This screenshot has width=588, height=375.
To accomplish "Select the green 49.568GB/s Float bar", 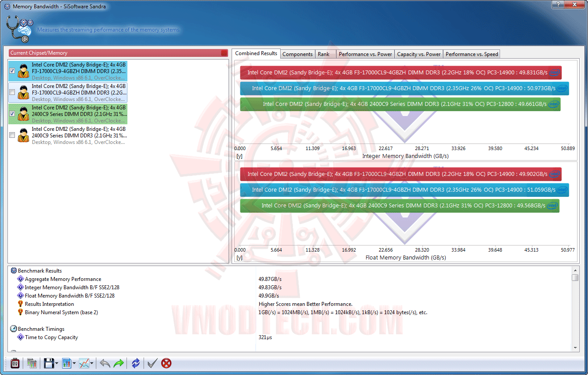I will (400, 206).
